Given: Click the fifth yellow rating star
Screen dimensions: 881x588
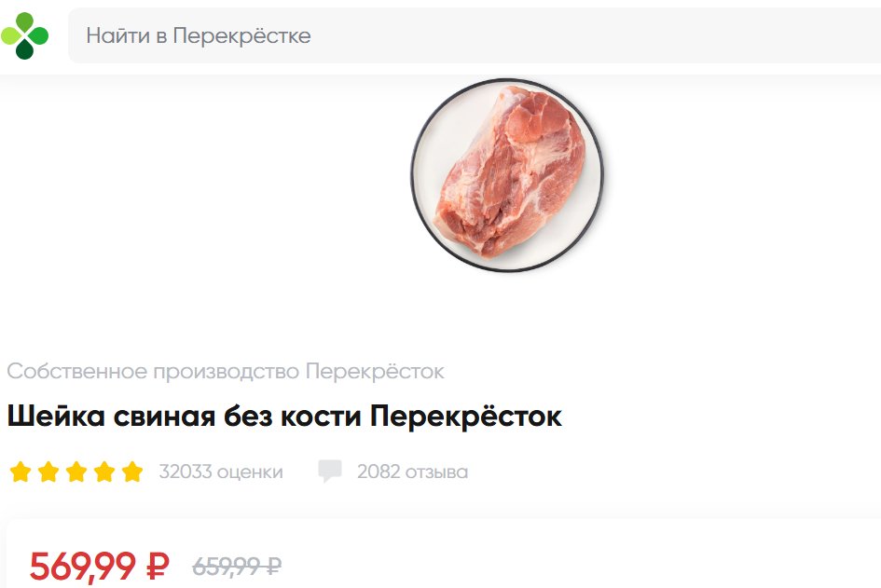Looking at the screenshot, I should 132,472.
